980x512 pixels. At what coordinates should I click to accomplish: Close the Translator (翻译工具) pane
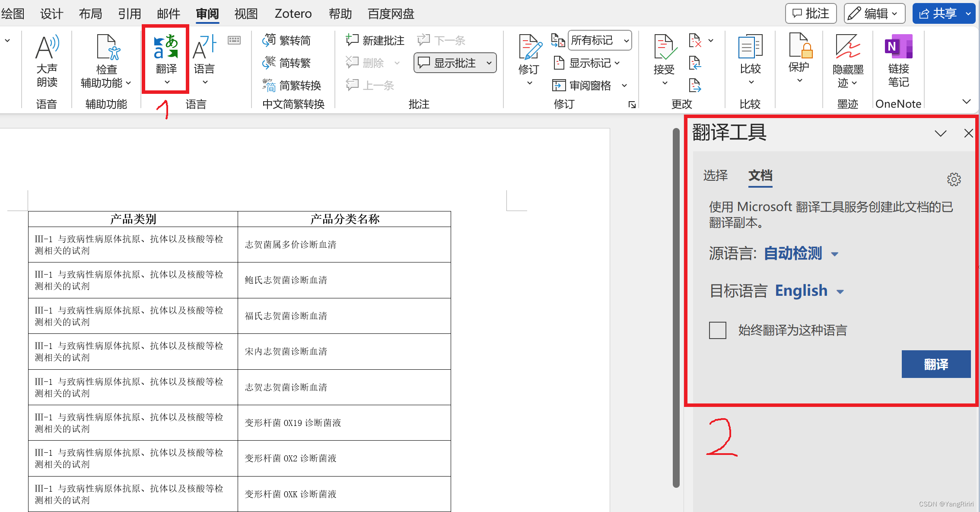968,133
